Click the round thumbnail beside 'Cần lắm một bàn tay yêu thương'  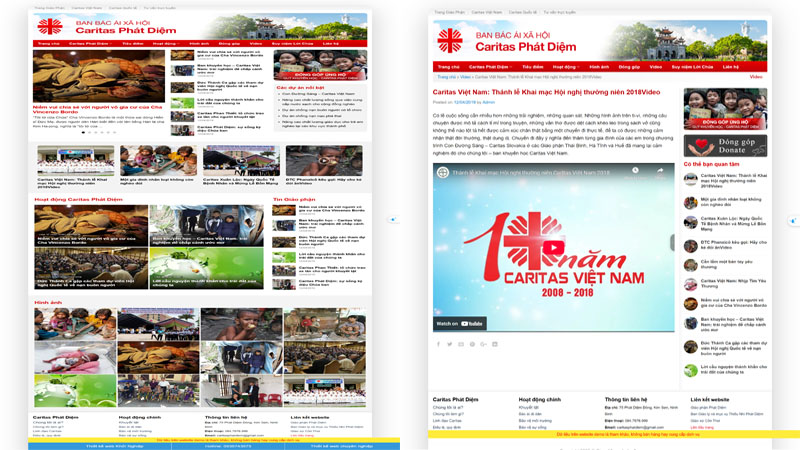691,265
